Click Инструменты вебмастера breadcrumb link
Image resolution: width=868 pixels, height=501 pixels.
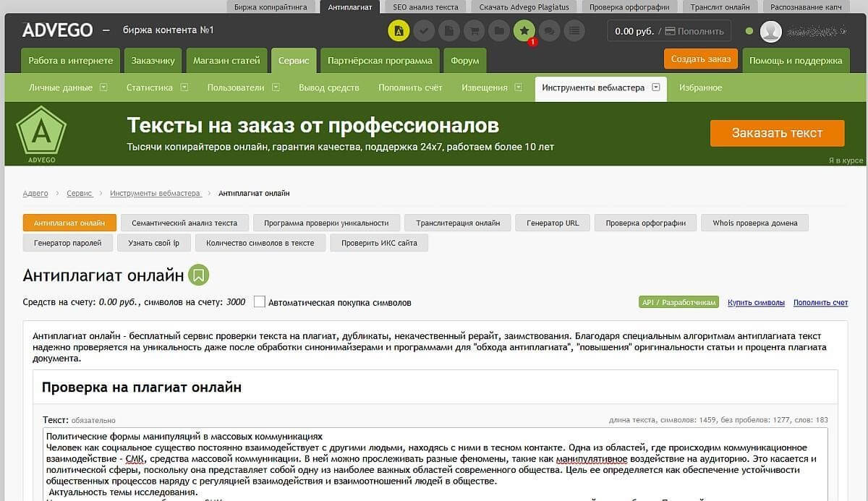156,193
